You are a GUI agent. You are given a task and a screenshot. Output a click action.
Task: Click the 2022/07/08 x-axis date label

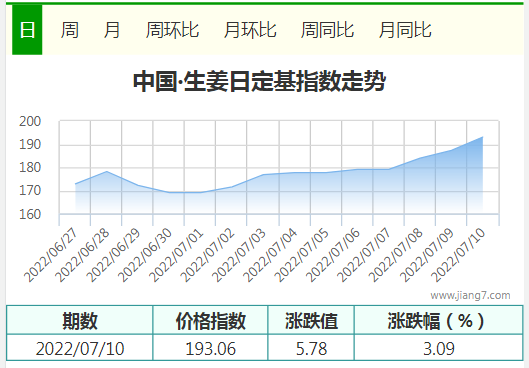[396, 255]
